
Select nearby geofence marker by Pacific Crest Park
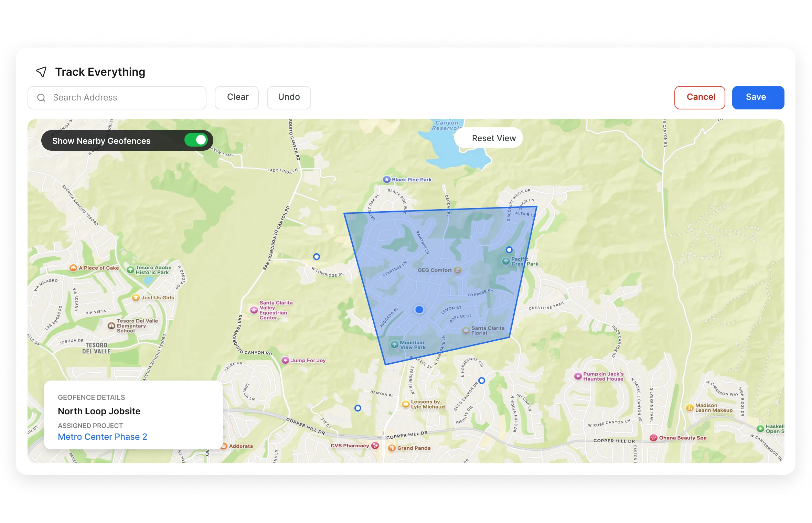(x=509, y=250)
